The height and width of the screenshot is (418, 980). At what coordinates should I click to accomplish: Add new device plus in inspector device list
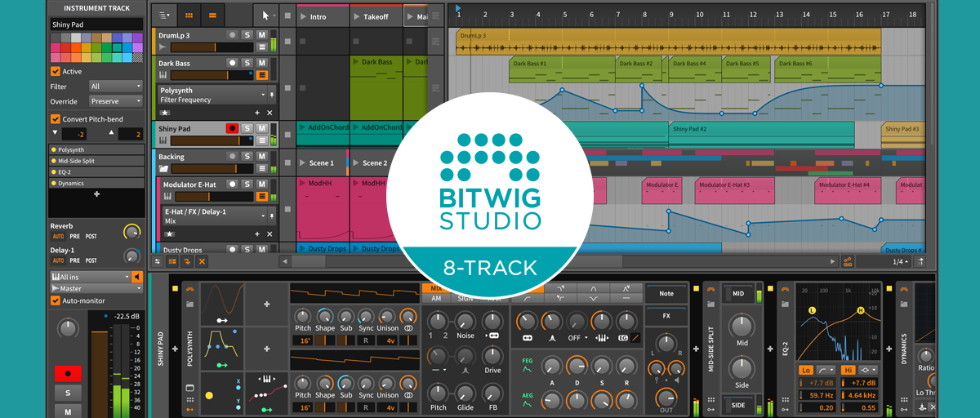coord(96,194)
